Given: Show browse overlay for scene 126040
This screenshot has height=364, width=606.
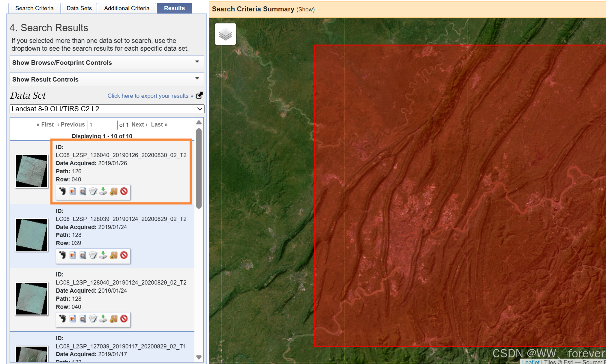Looking at the screenshot, I should pos(73,191).
